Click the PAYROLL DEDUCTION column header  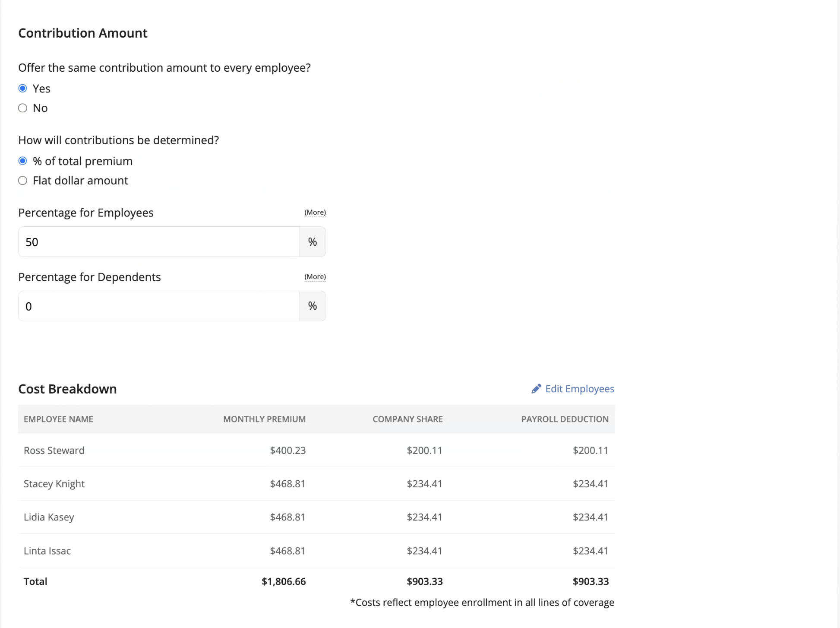565,419
